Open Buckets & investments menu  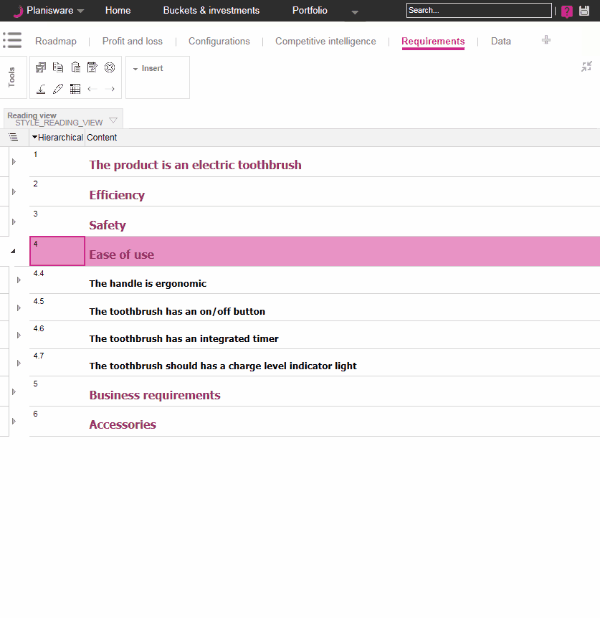click(x=211, y=10)
